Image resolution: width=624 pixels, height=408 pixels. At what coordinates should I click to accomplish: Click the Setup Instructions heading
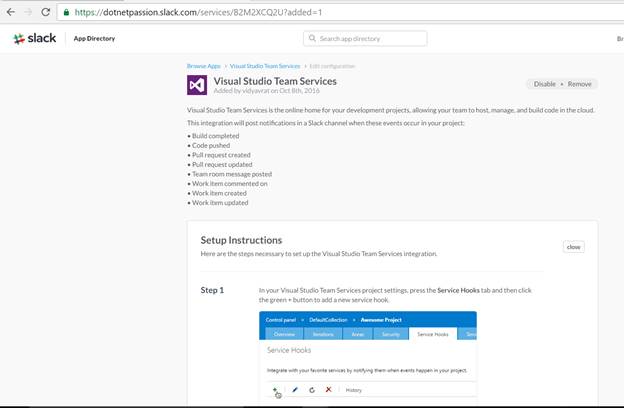[241, 240]
